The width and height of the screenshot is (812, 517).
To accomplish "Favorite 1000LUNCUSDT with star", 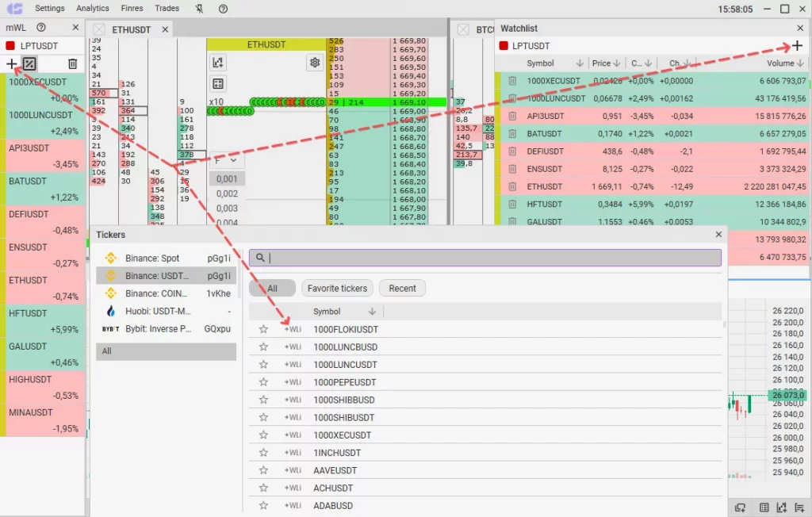I will [x=263, y=364].
